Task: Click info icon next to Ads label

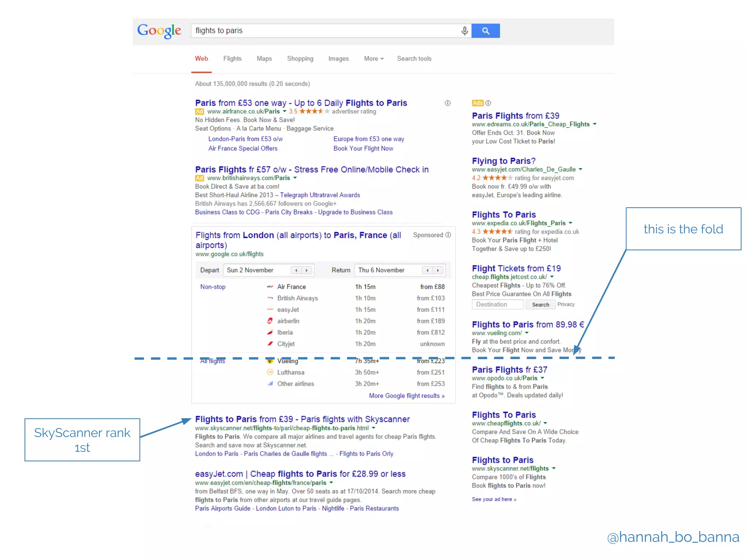Action: 488,103
